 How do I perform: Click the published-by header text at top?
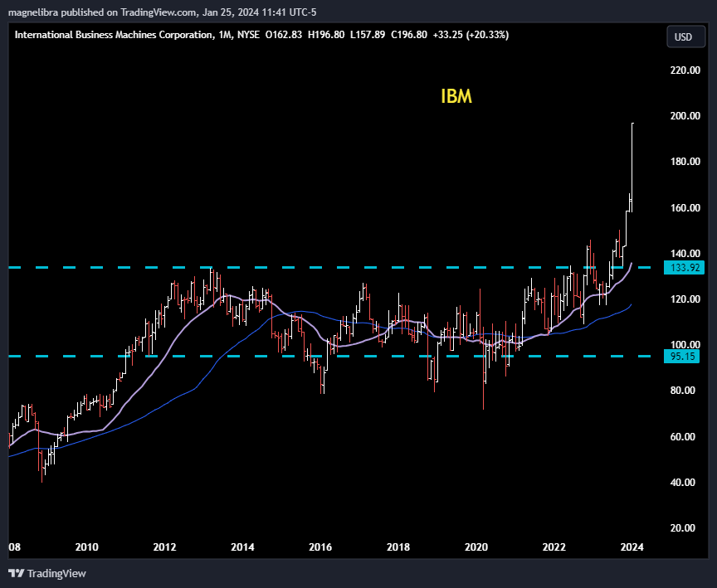(163, 12)
